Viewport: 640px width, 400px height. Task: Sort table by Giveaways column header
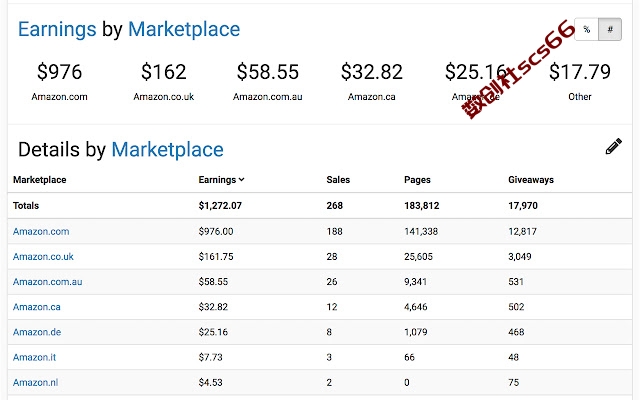click(531, 180)
